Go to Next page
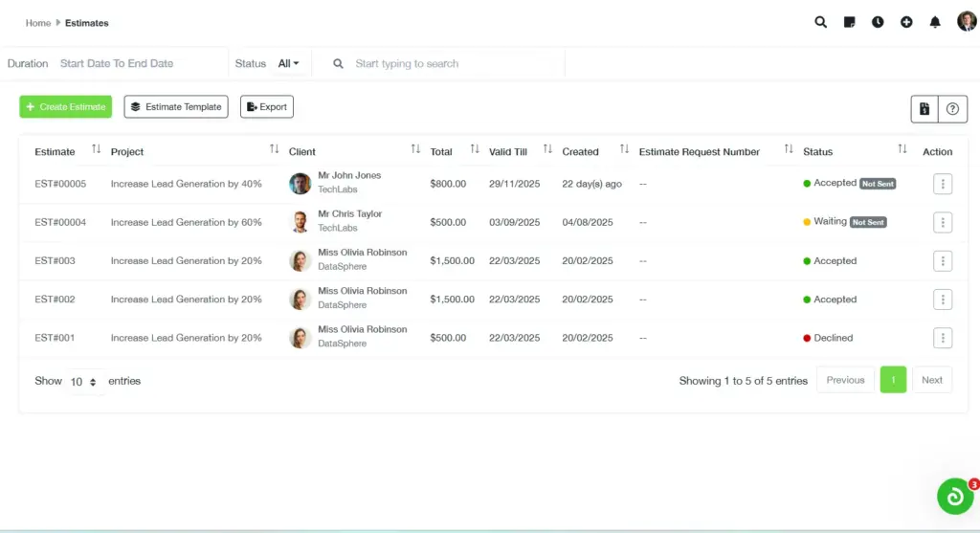The height and width of the screenshot is (533, 980). [932, 380]
